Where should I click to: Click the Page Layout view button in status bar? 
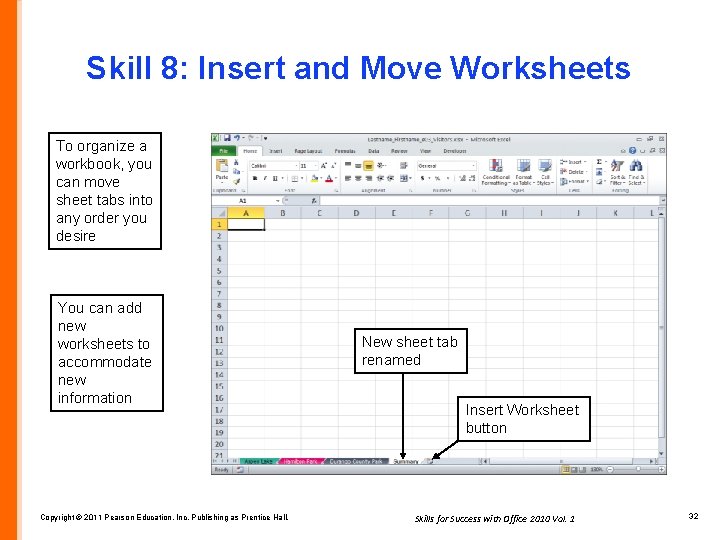[x=574, y=469]
